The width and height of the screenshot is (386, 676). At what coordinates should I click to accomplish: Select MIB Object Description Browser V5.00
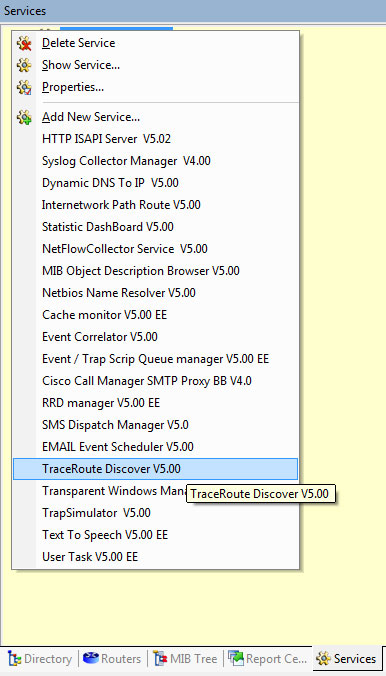[155, 271]
